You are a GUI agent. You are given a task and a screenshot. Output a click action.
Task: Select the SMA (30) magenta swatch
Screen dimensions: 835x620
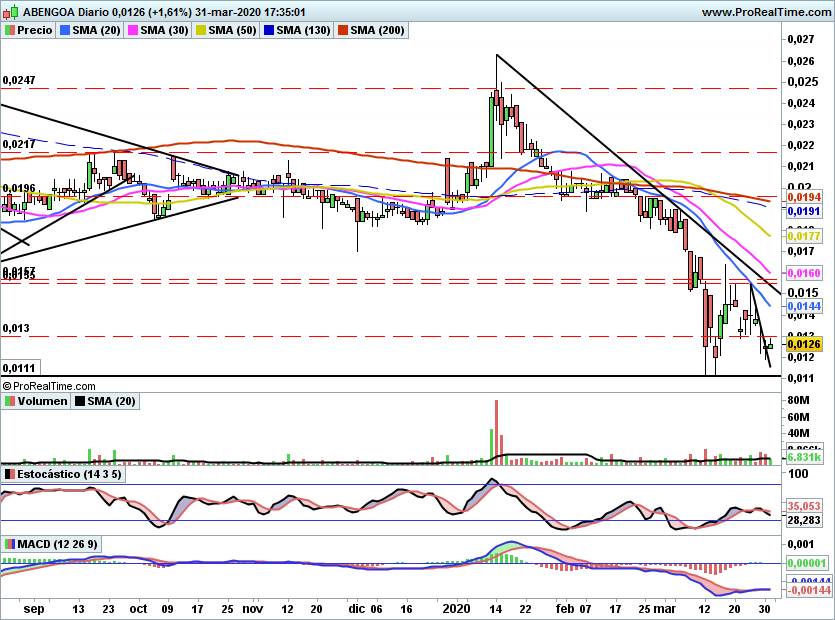(133, 30)
